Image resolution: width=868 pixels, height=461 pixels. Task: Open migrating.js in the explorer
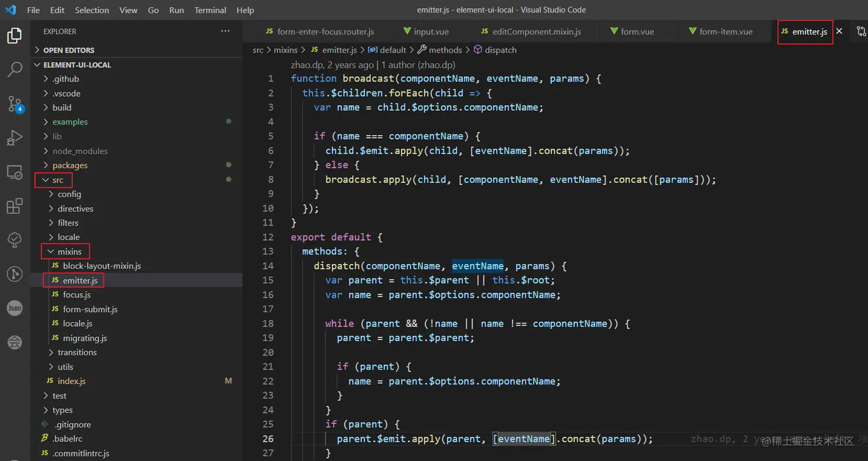137,338
